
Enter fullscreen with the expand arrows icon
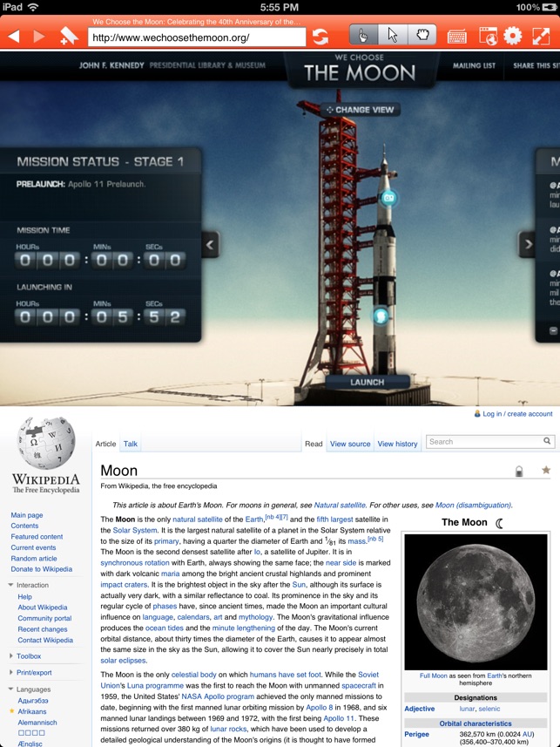pyautogui.click(x=541, y=37)
